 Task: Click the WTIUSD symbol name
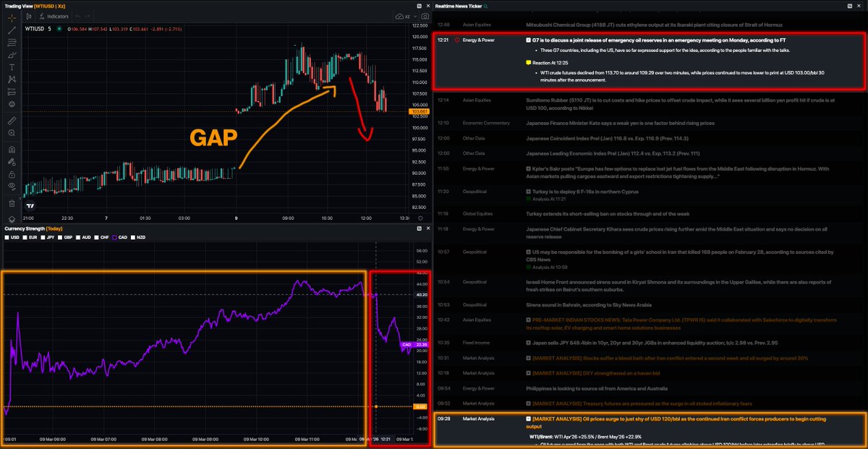(34, 29)
